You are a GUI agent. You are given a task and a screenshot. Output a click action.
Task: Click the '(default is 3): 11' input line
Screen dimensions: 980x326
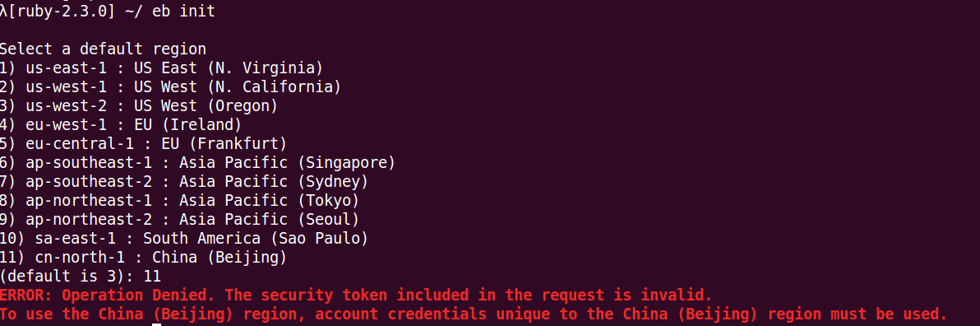tap(81, 276)
